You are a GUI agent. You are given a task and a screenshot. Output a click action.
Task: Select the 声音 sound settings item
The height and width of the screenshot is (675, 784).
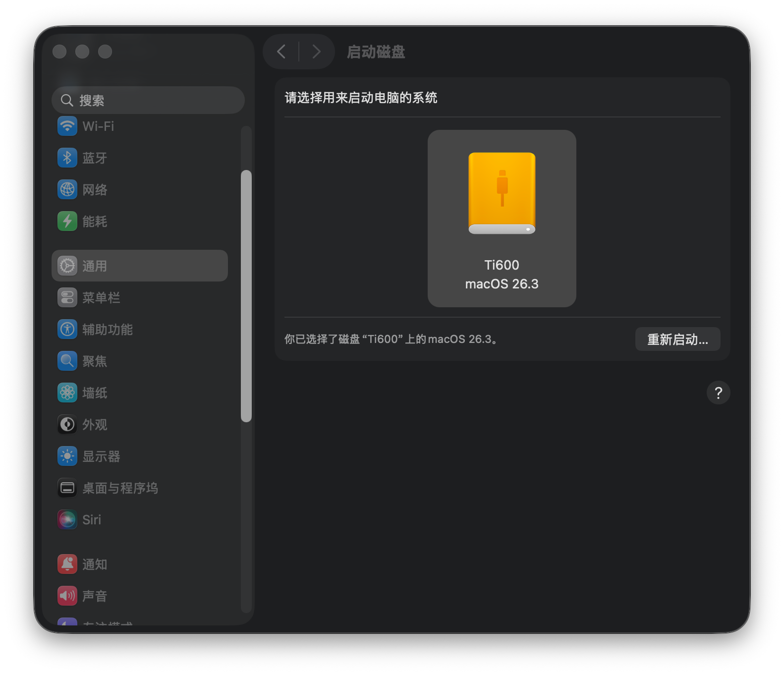[x=94, y=596]
